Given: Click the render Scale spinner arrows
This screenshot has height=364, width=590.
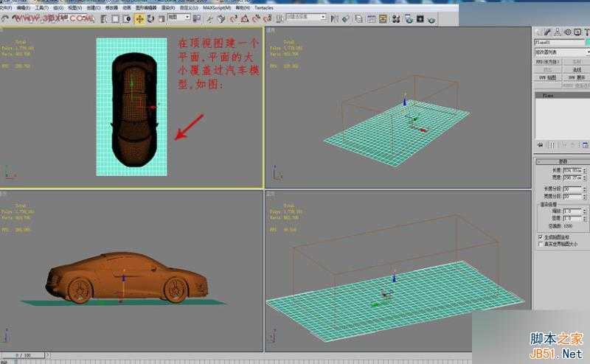Looking at the screenshot, I should (584, 211).
